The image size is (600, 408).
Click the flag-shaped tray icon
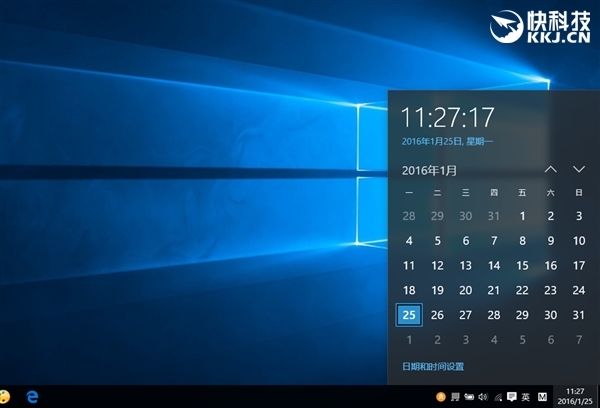tap(456, 397)
